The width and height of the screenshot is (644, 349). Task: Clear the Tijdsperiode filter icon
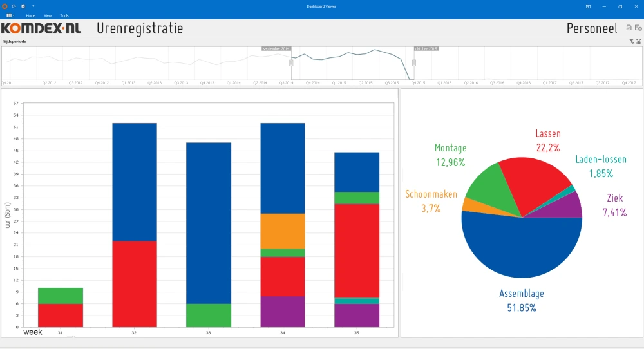coord(632,41)
